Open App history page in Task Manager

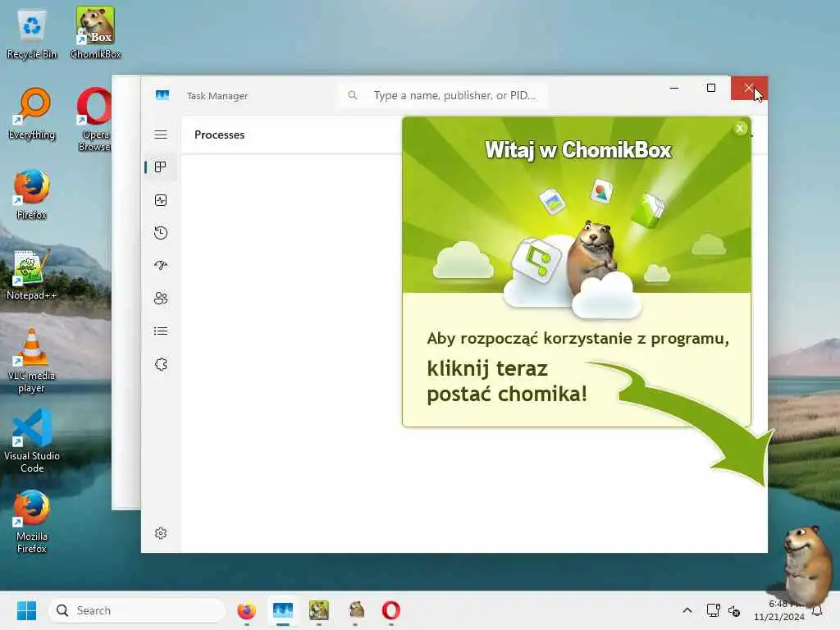click(x=161, y=233)
